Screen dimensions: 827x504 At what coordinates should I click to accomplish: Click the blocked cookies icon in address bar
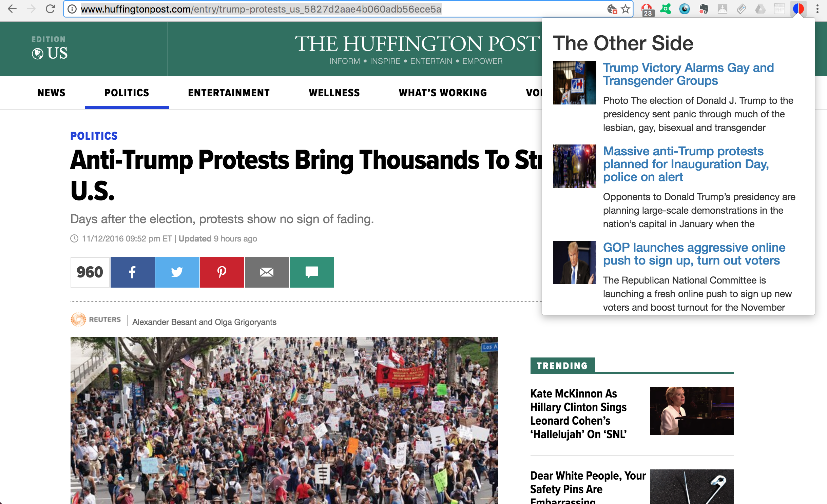pos(612,9)
